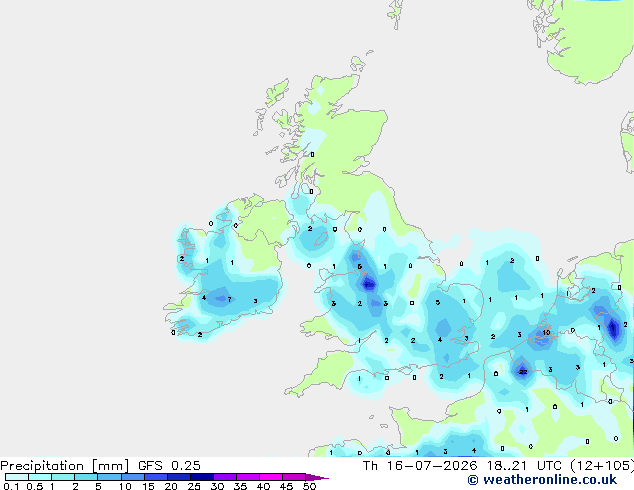Click the legend arrow tip beyond 50

[x=317, y=477]
